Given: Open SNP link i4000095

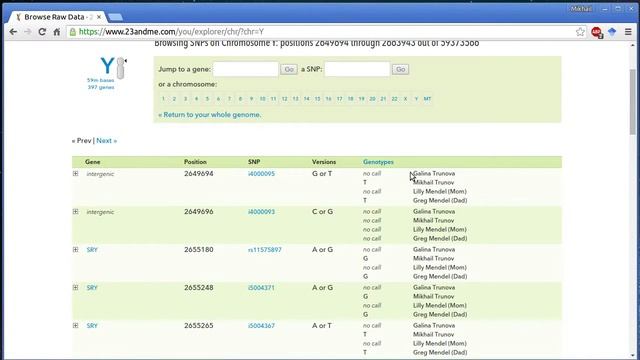Looking at the screenshot, I should (261, 173).
